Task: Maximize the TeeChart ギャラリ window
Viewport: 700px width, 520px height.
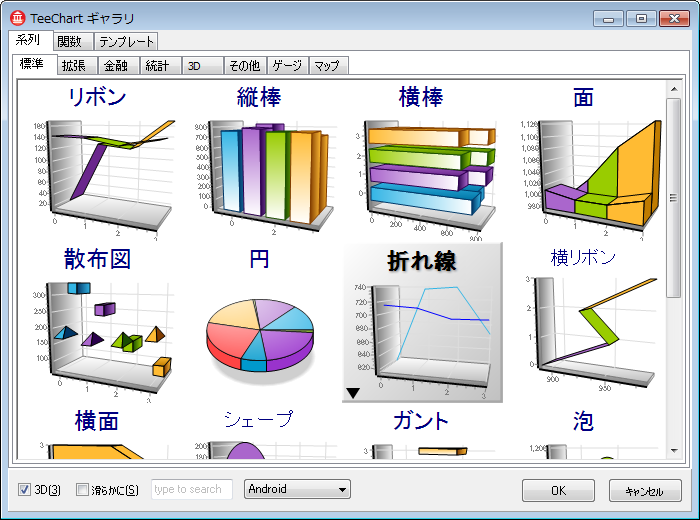Action: coord(641,19)
